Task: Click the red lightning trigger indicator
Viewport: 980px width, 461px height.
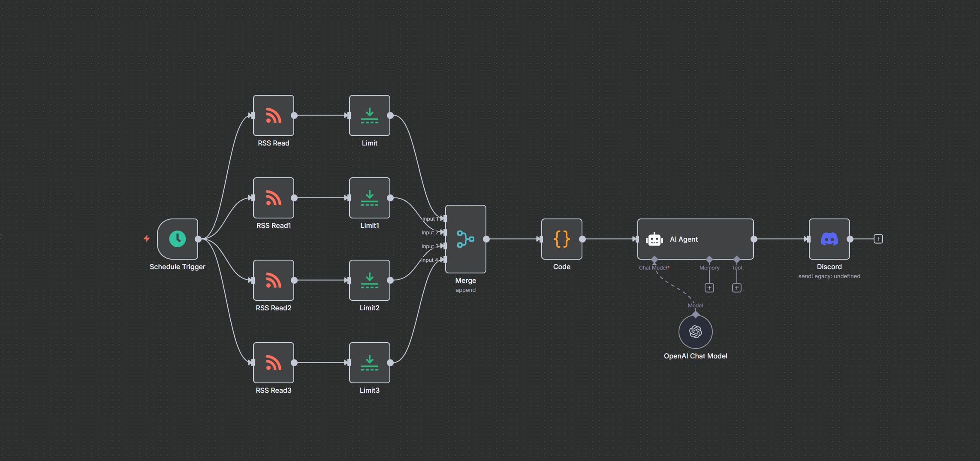Action: [x=147, y=239]
